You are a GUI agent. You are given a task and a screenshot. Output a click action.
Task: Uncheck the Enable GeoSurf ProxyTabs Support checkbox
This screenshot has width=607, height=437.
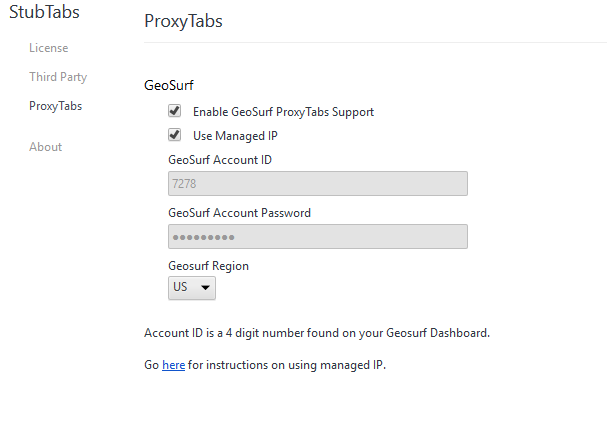click(175, 112)
